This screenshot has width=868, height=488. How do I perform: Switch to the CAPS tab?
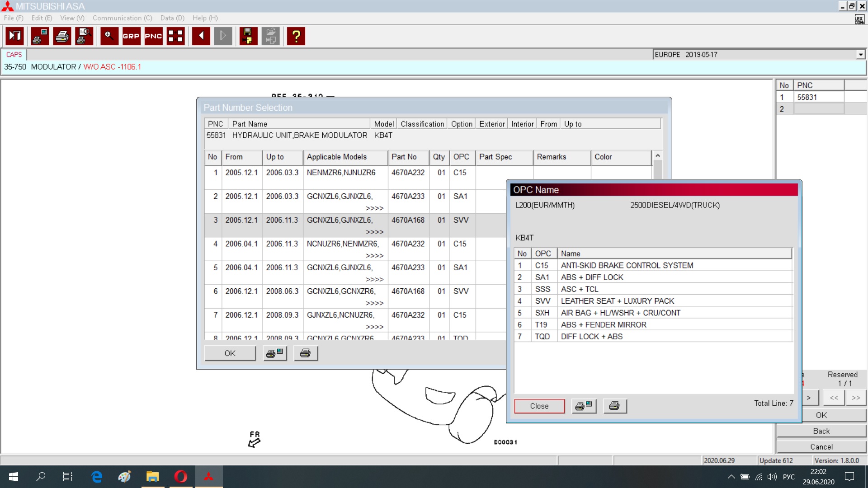click(14, 55)
